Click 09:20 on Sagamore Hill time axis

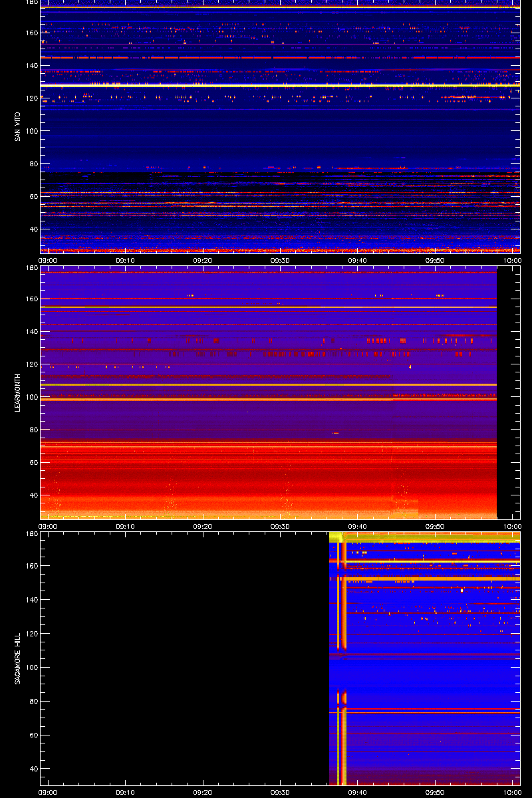point(203,793)
